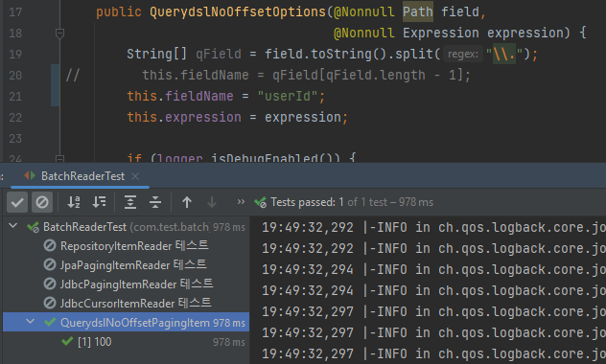Sort tests by duration
The width and height of the screenshot is (606, 364).
pyautogui.click(x=99, y=202)
